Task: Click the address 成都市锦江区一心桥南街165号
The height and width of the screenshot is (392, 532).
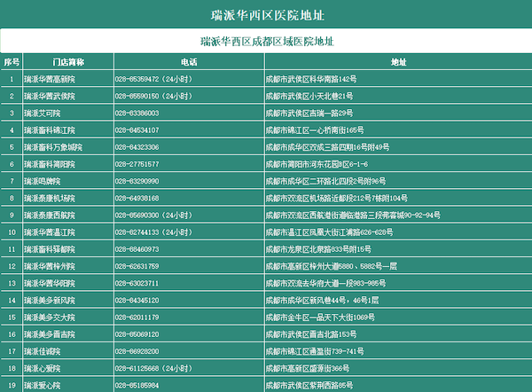Action: (315, 130)
